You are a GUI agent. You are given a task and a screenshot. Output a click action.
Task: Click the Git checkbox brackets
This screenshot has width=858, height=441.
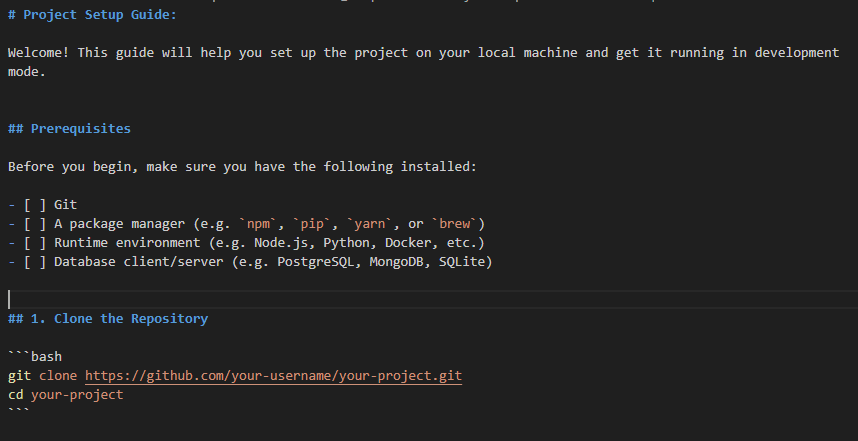[35, 205]
